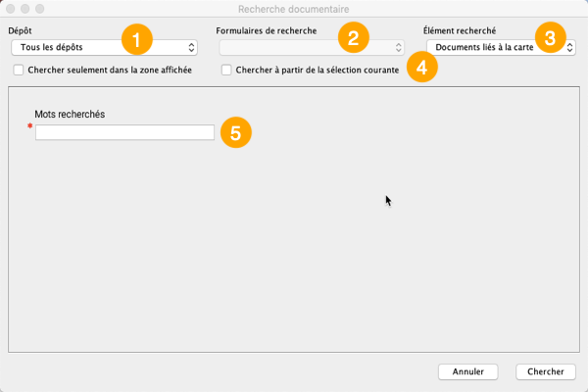Click the 'Formulaires de recherche' label
This screenshot has width=588, height=392.
(x=266, y=31)
